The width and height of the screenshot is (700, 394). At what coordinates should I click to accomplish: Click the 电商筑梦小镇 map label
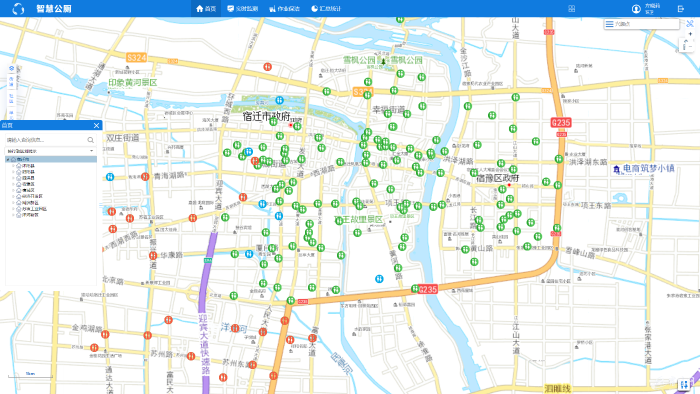pos(648,168)
